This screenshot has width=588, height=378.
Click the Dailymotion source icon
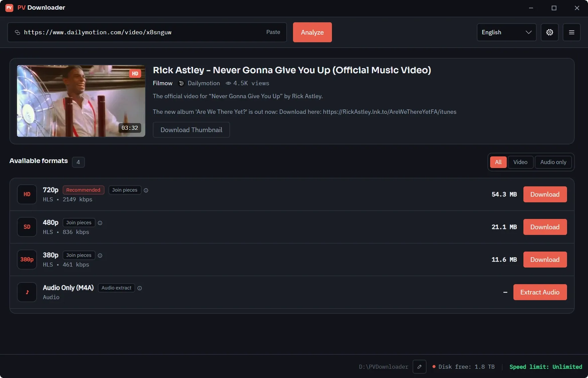tap(181, 83)
